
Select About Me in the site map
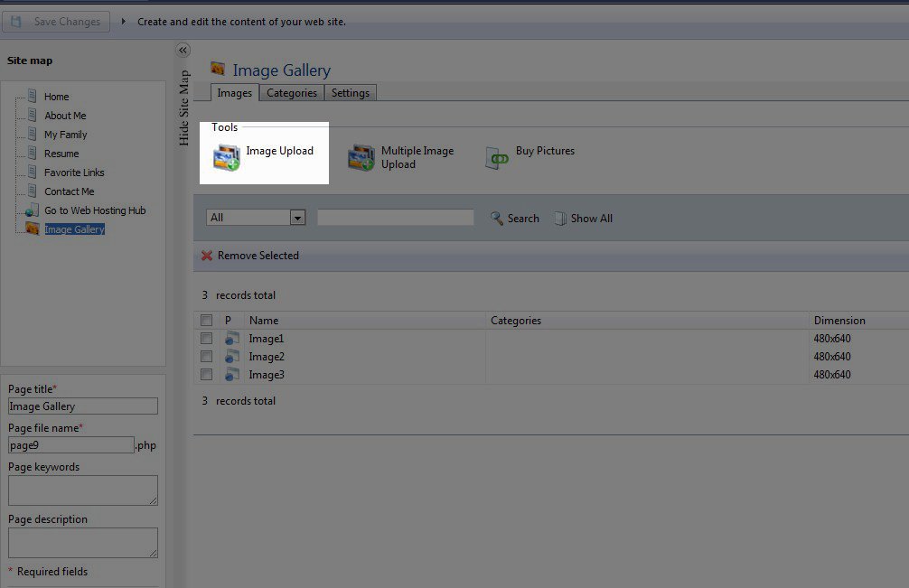pos(65,116)
